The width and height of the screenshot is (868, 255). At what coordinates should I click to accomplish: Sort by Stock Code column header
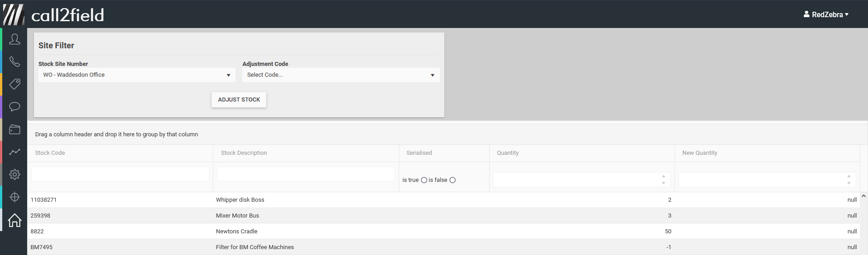tap(50, 153)
